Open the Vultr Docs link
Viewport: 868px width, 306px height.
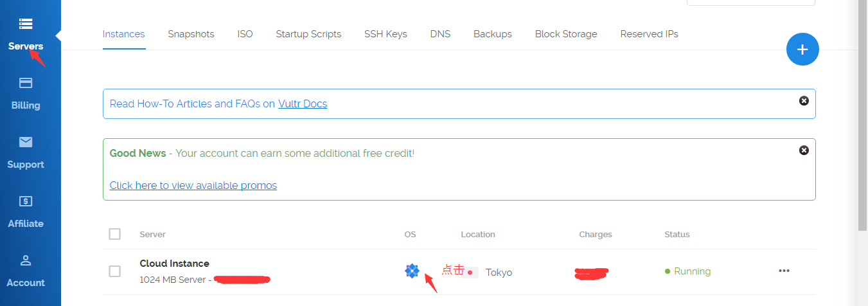[303, 104]
